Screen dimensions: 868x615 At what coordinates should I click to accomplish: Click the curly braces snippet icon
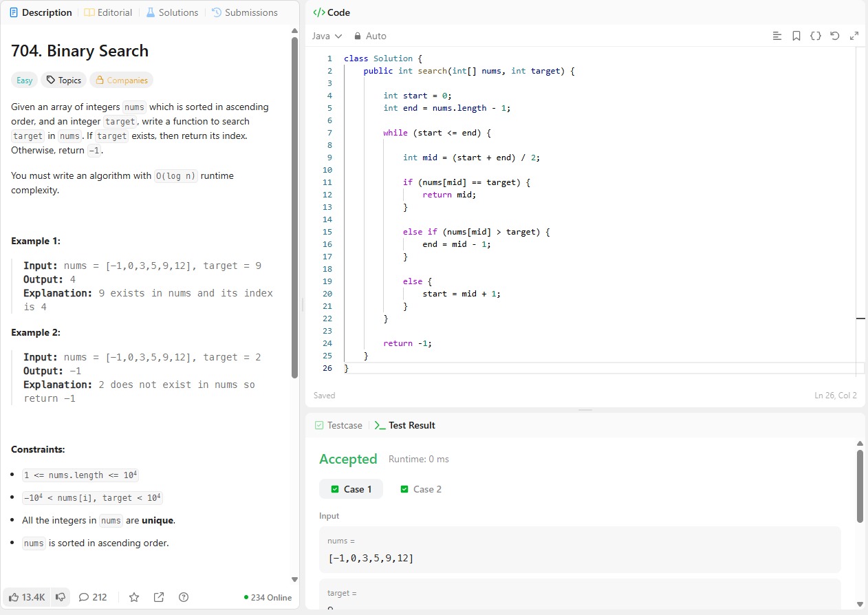pos(816,36)
